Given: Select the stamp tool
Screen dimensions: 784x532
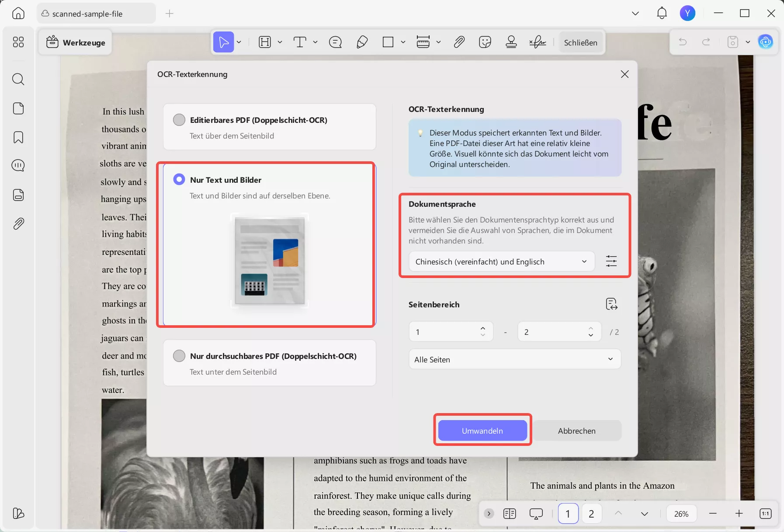Looking at the screenshot, I should pos(511,42).
